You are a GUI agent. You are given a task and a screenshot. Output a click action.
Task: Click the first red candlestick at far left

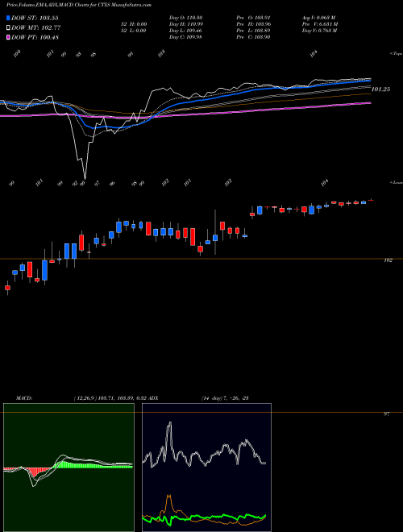point(7,288)
